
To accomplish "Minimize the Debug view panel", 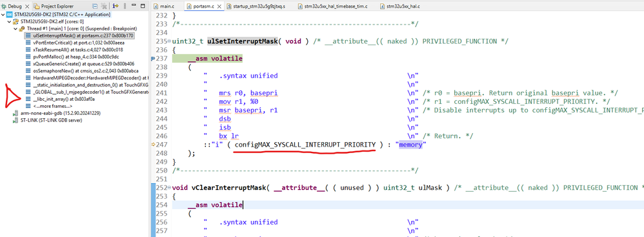I will point(134,5).
